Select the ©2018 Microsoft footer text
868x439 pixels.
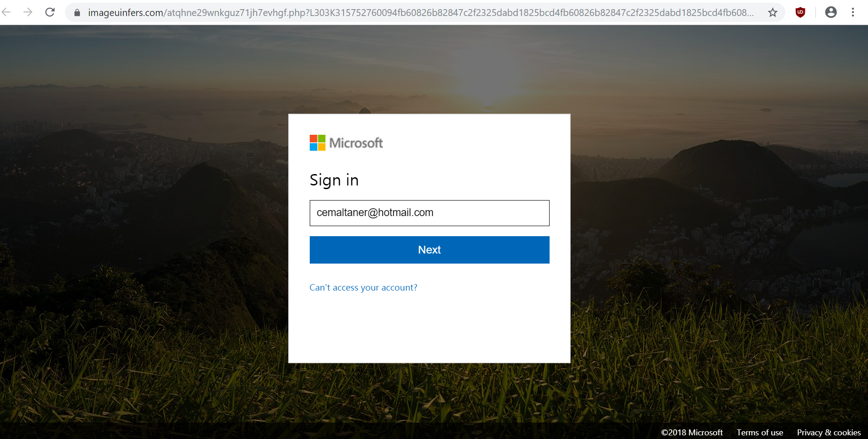[x=692, y=433]
